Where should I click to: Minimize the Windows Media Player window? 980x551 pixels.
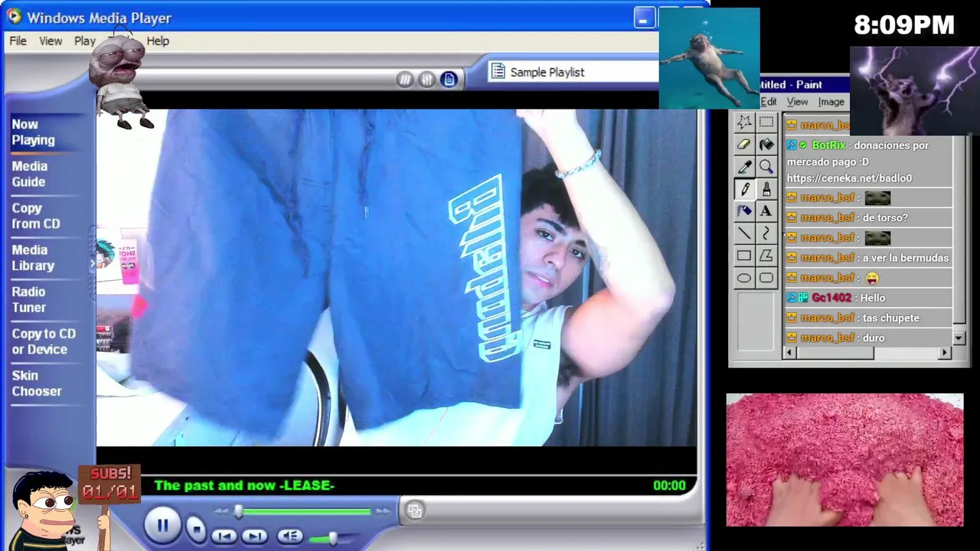click(644, 18)
